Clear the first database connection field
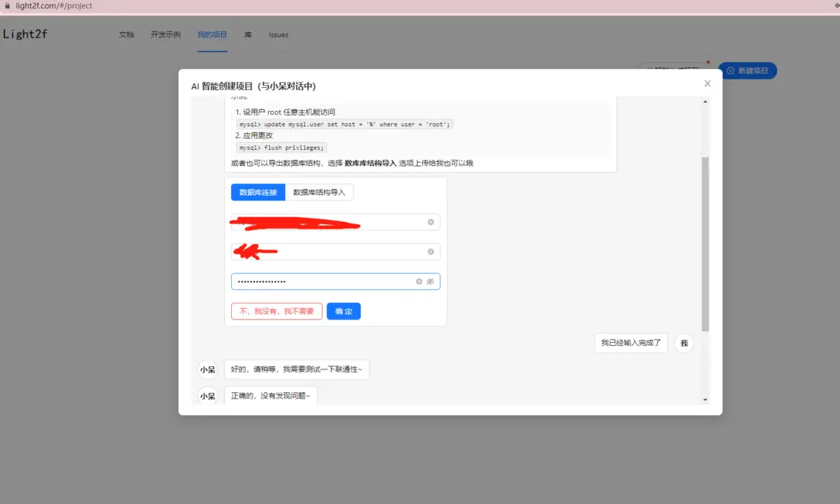840x504 pixels. 431,222
